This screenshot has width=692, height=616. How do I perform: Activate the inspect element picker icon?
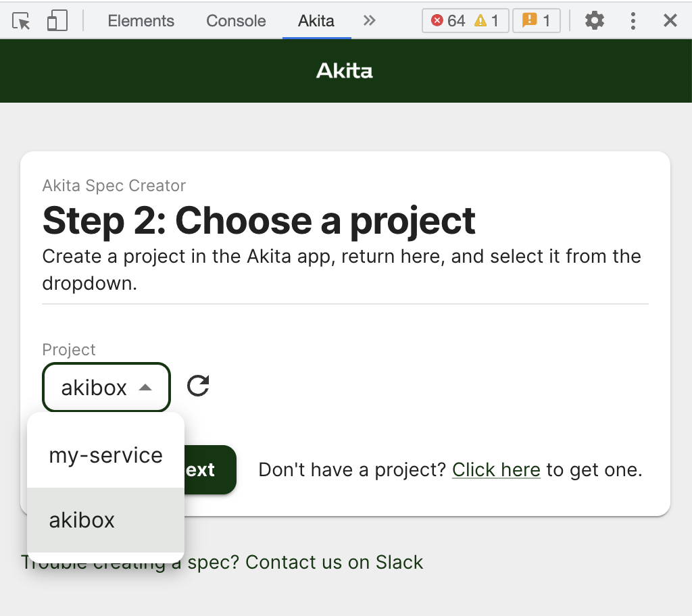[x=21, y=21]
